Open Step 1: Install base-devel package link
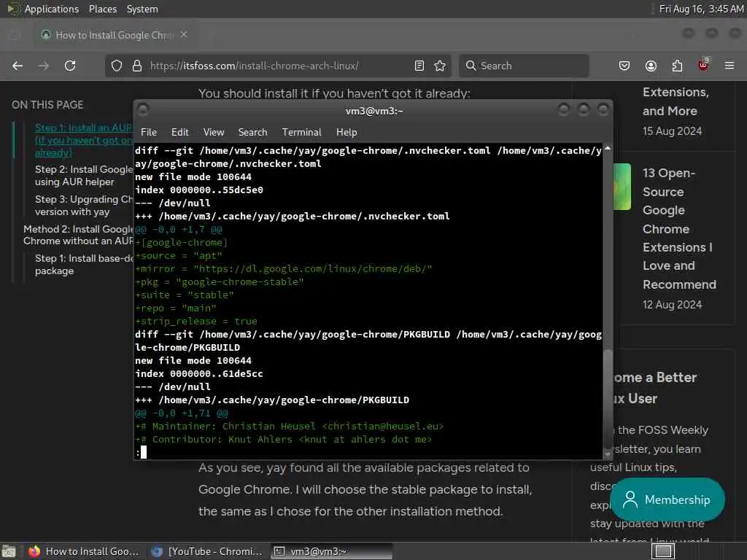 click(83, 264)
